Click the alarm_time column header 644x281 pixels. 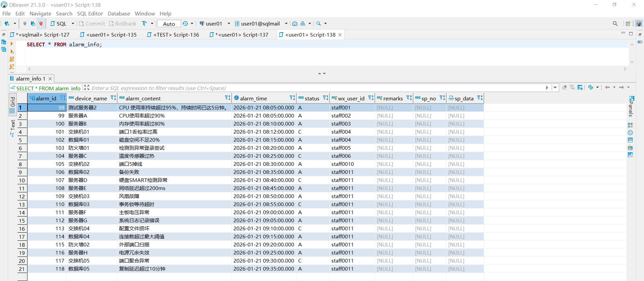(x=254, y=98)
